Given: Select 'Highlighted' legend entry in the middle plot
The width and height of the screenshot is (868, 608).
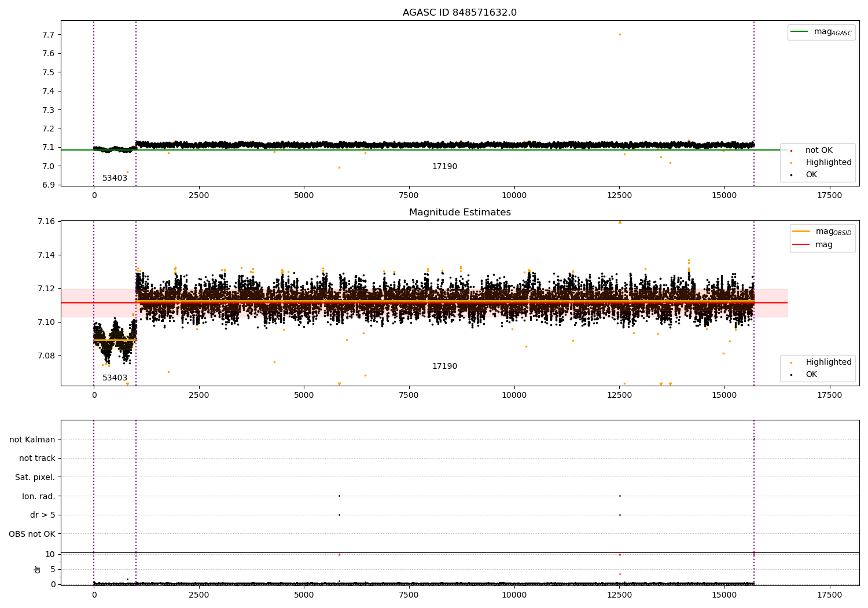Looking at the screenshot, I should pos(828,362).
